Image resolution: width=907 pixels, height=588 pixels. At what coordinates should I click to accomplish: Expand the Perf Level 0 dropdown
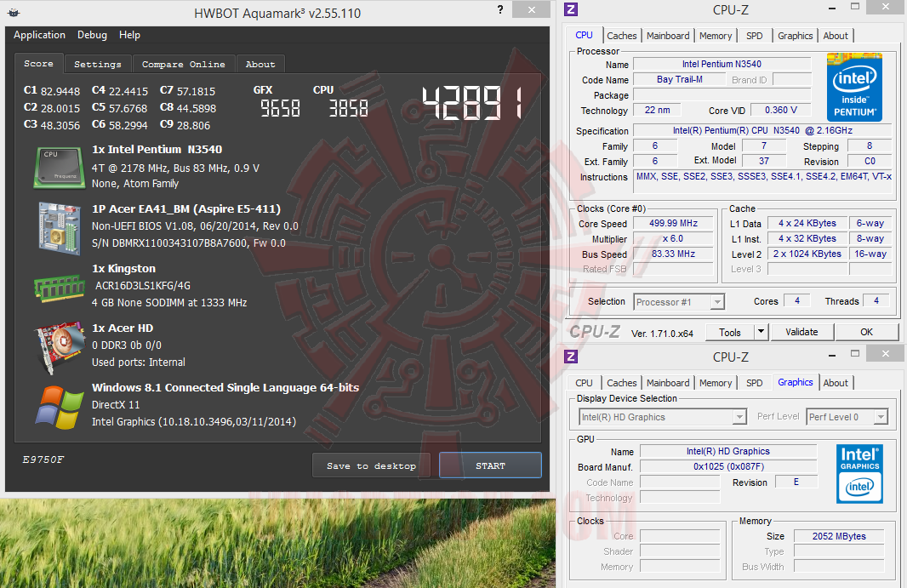point(881,417)
